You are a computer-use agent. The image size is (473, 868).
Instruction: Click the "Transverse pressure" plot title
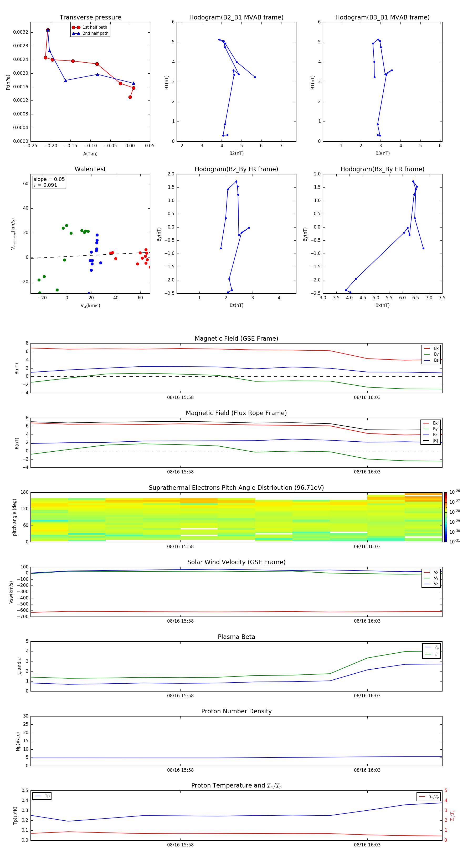[90, 18]
